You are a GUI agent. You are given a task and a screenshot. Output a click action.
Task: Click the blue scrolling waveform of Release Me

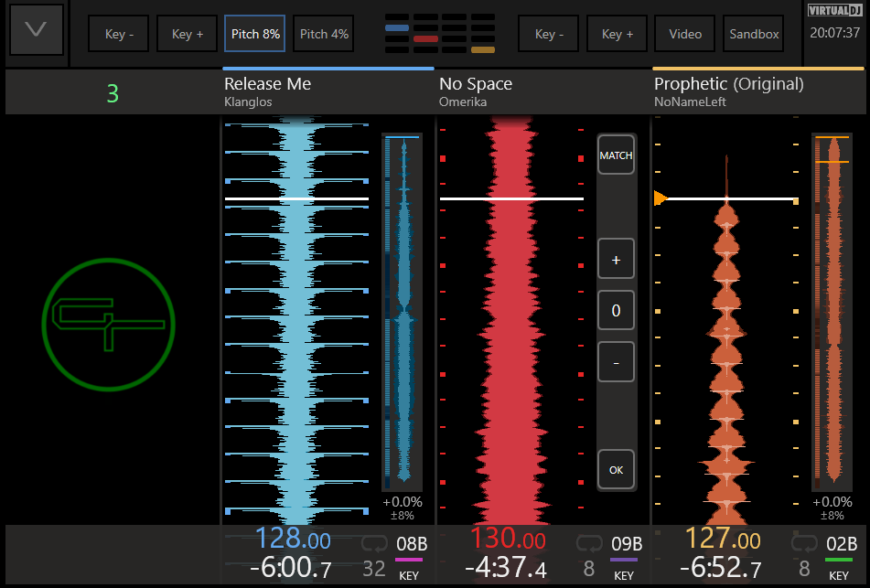[296, 320]
